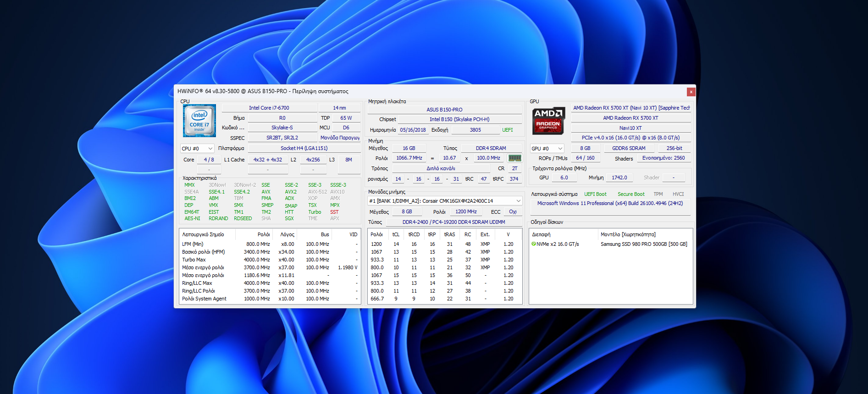The height and width of the screenshot is (394, 868).
Task: Click the Διεπαφή column header in drives list
Action: (564, 234)
